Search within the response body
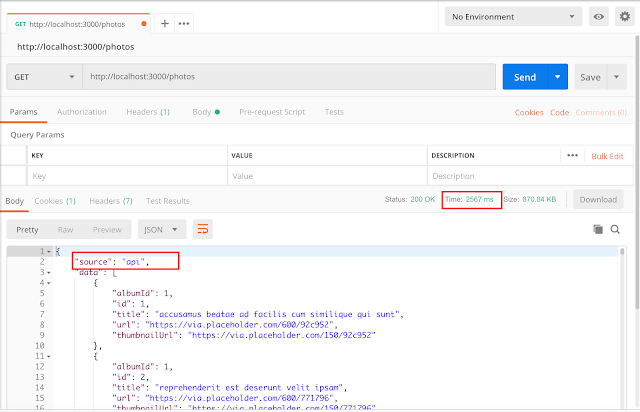This screenshot has width=640, height=412. 616,229
